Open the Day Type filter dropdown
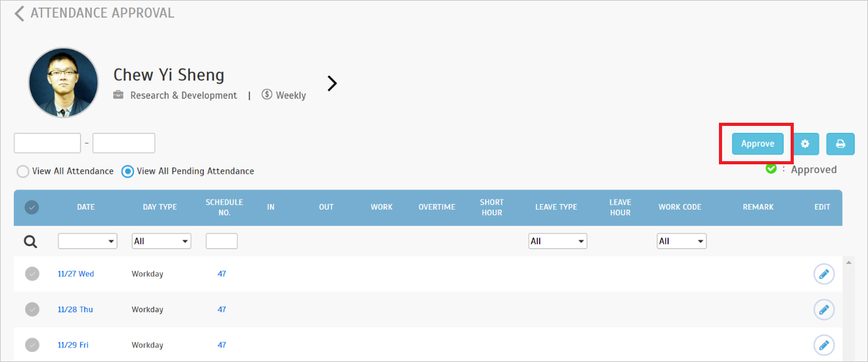Viewport: 868px width, 362px height. [x=161, y=241]
